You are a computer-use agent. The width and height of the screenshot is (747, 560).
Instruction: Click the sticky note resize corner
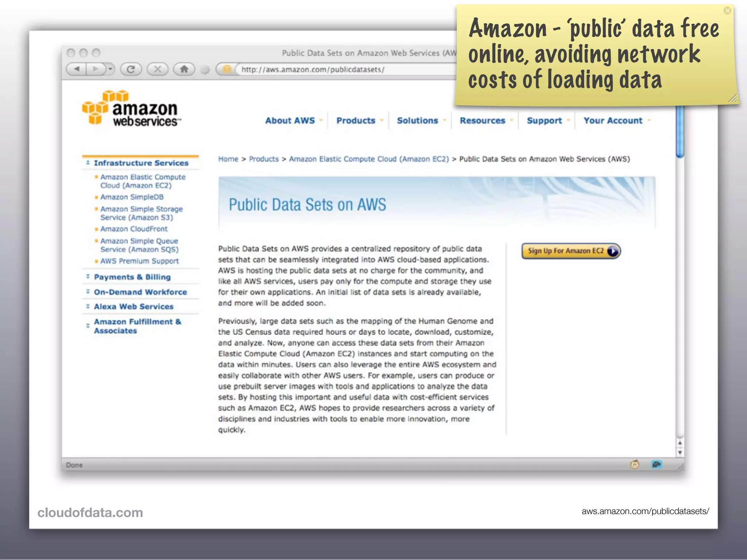tap(732, 98)
